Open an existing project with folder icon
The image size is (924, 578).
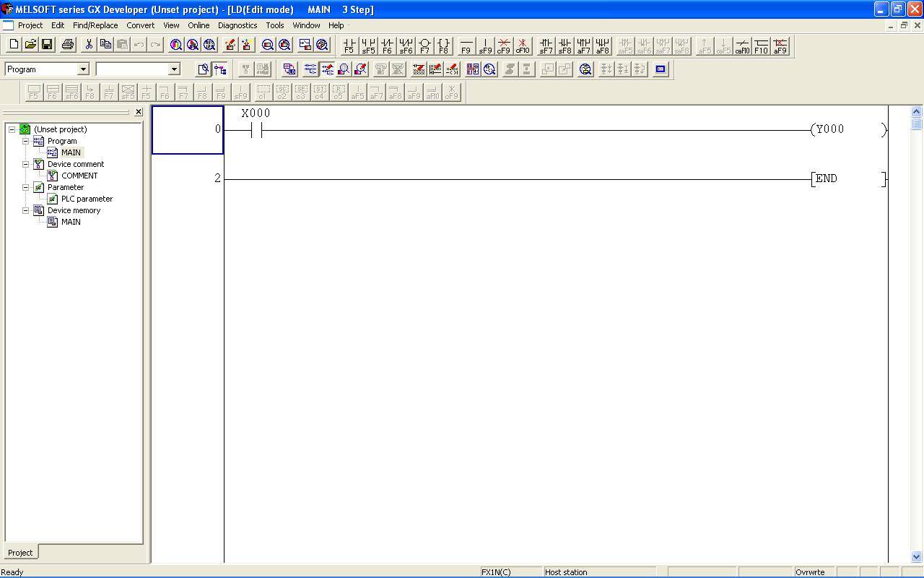(x=30, y=45)
